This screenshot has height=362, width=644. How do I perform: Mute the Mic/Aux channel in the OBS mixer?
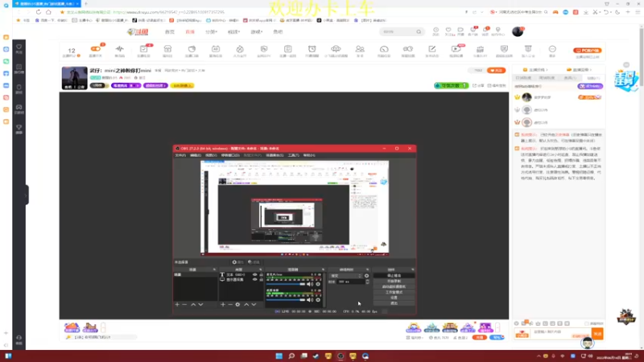point(310,284)
